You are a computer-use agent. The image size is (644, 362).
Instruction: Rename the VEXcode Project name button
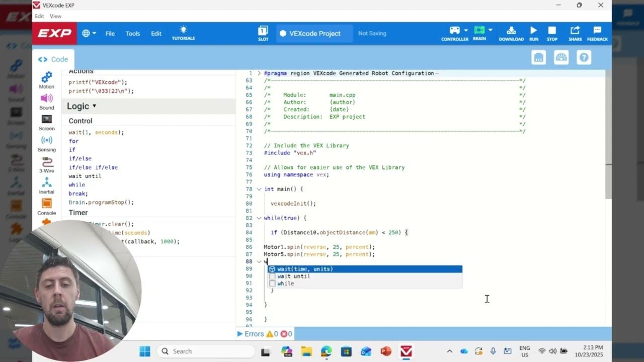(314, 33)
